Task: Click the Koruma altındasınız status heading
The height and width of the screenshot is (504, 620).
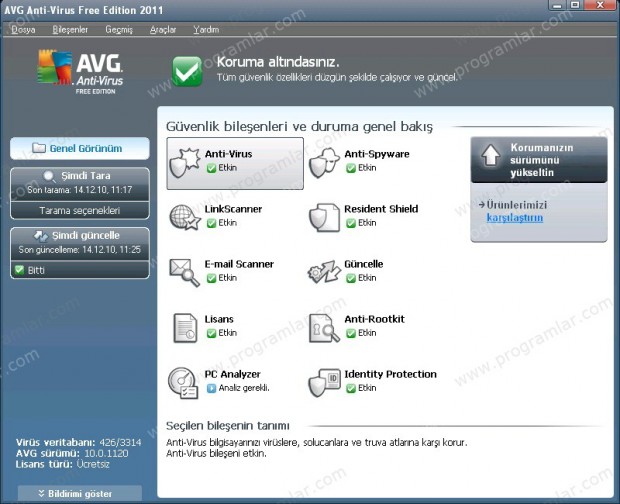Action: pyautogui.click(x=278, y=62)
